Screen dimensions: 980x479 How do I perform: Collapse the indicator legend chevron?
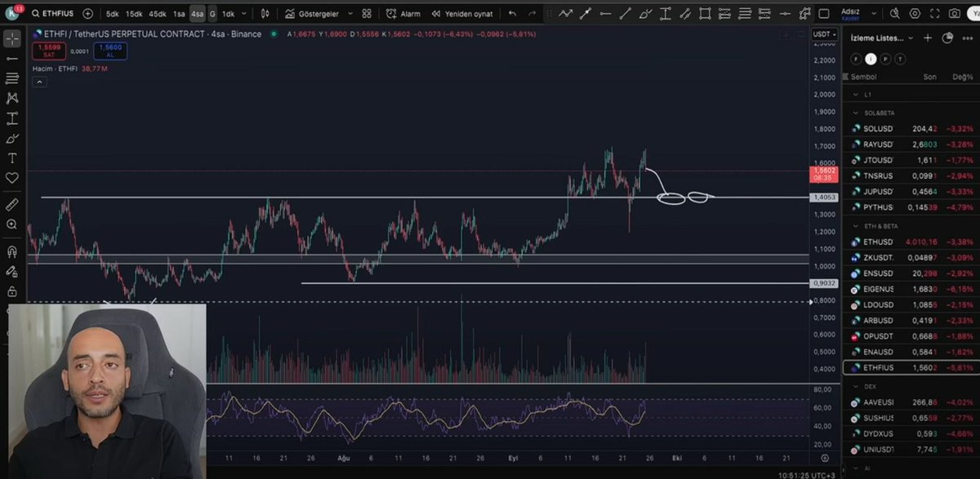point(38,82)
